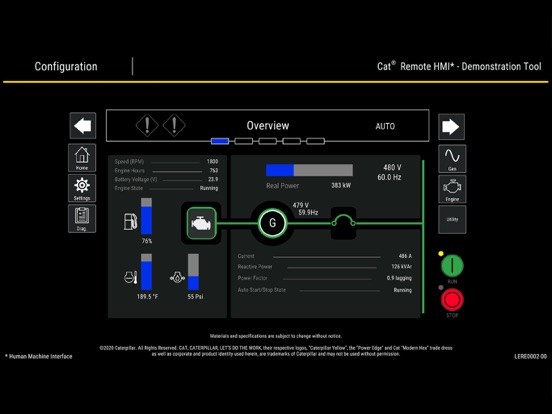
Task: Click the Overview title
Action: [x=268, y=125]
